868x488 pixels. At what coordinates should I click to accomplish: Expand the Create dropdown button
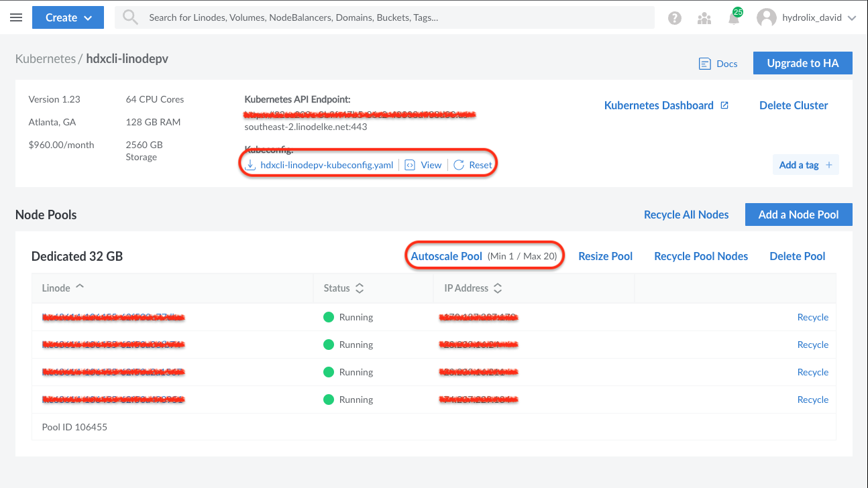[x=68, y=18]
